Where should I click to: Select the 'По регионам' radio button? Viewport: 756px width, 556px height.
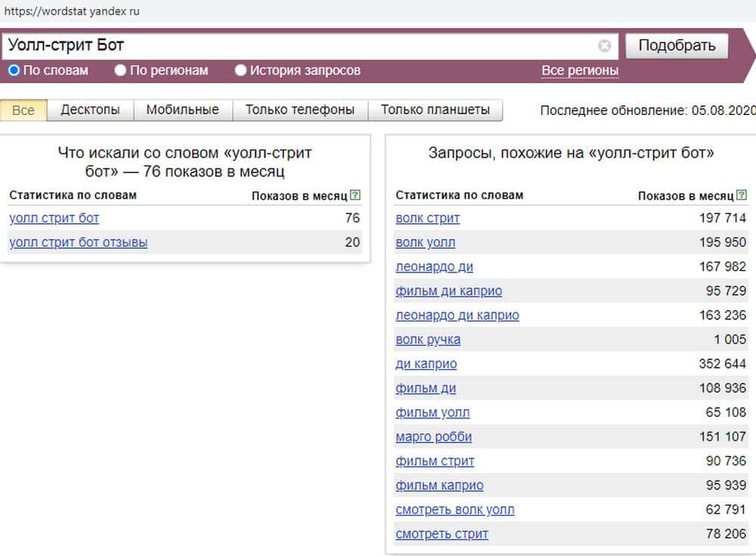click(x=120, y=70)
